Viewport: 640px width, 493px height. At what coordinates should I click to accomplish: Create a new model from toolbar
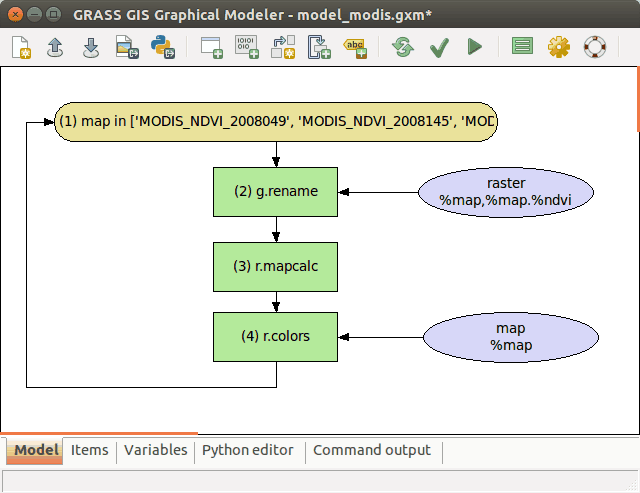click(x=22, y=47)
